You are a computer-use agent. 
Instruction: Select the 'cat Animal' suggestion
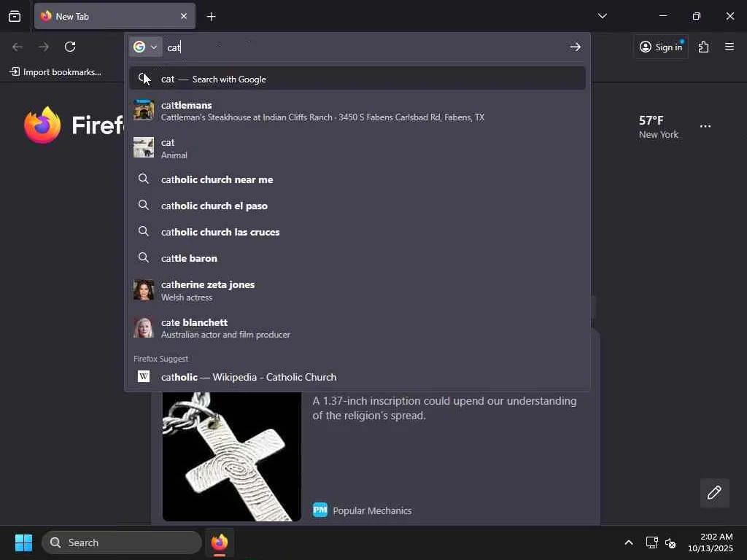point(357,148)
